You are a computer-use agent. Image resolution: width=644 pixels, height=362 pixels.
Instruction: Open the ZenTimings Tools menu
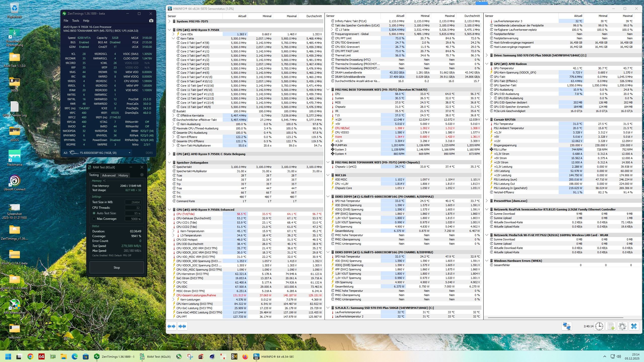75,21
